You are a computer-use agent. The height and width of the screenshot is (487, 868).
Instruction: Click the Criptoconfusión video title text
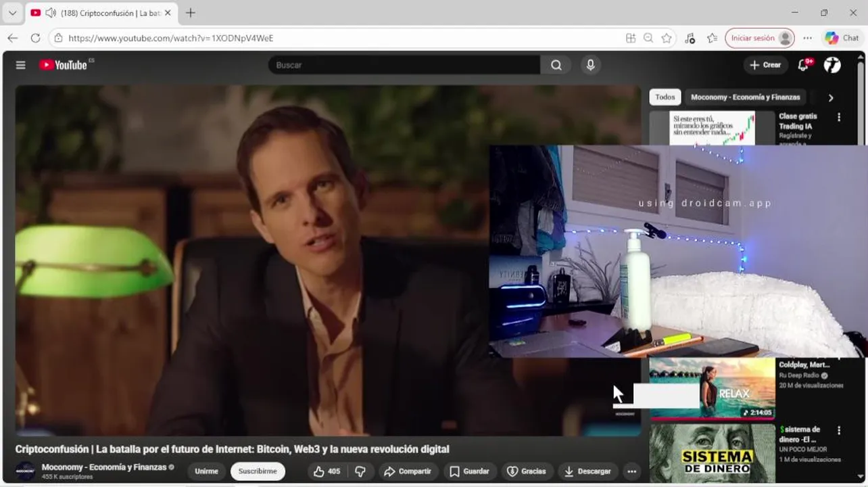pyautogui.click(x=232, y=449)
